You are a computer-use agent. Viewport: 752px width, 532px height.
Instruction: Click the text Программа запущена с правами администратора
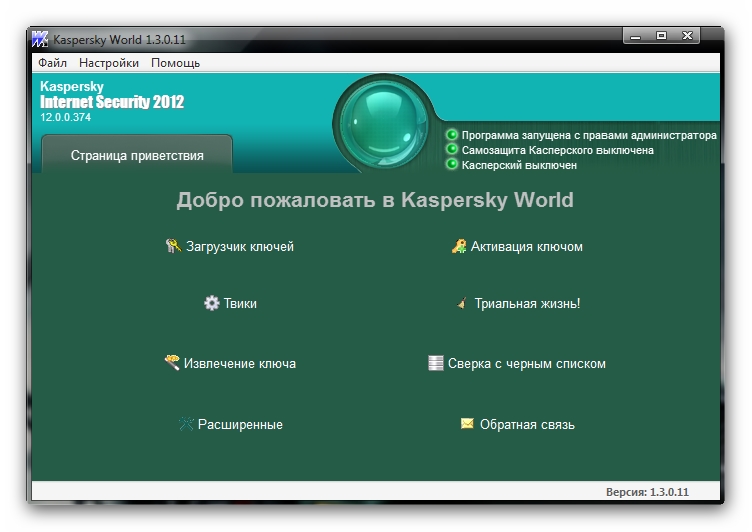point(589,135)
